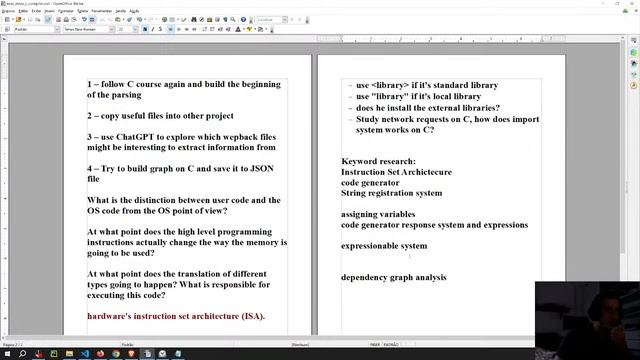
Task: Open the Ajuda menu
Action: click(134, 11)
